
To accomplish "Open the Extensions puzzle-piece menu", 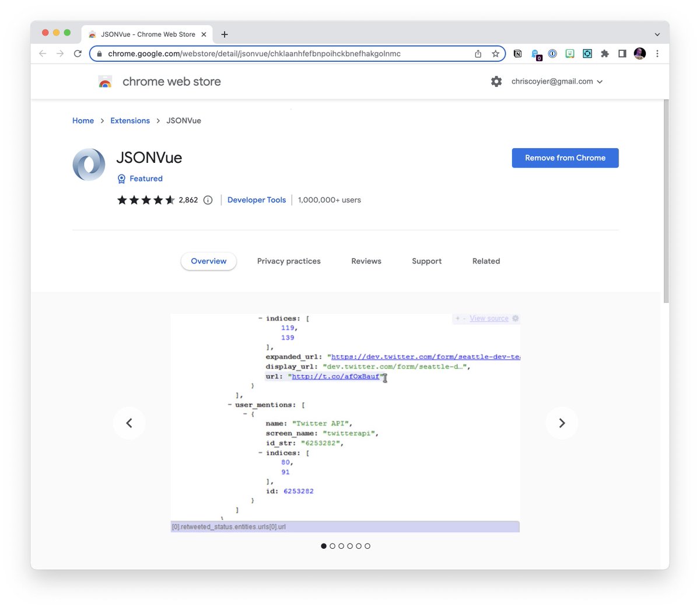I will [x=605, y=54].
